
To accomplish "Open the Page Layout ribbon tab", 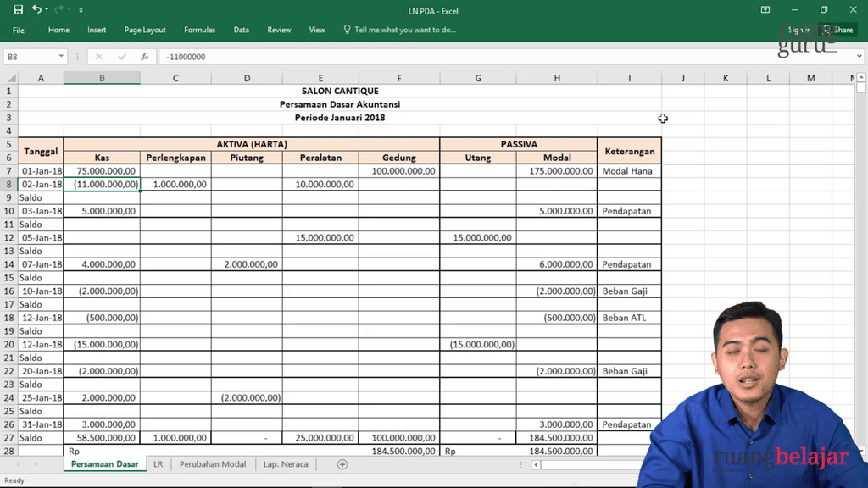I will pyautogui.click(x=145, y=30).
